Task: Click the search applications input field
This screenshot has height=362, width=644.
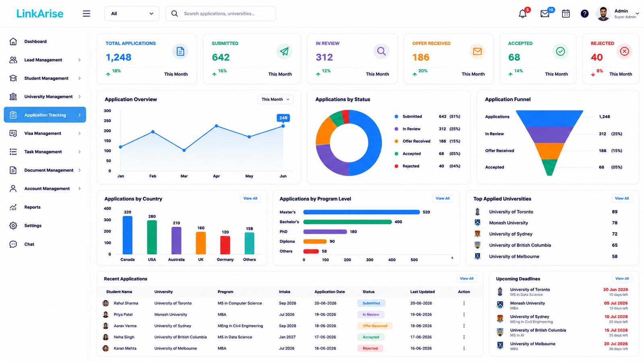Action: [x=221, y=14]
